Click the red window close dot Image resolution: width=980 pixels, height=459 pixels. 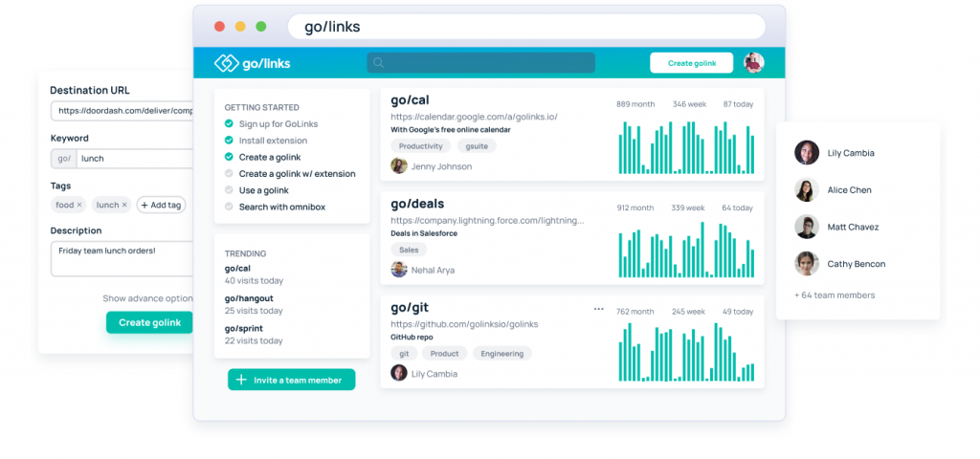[x=219, y=27]
